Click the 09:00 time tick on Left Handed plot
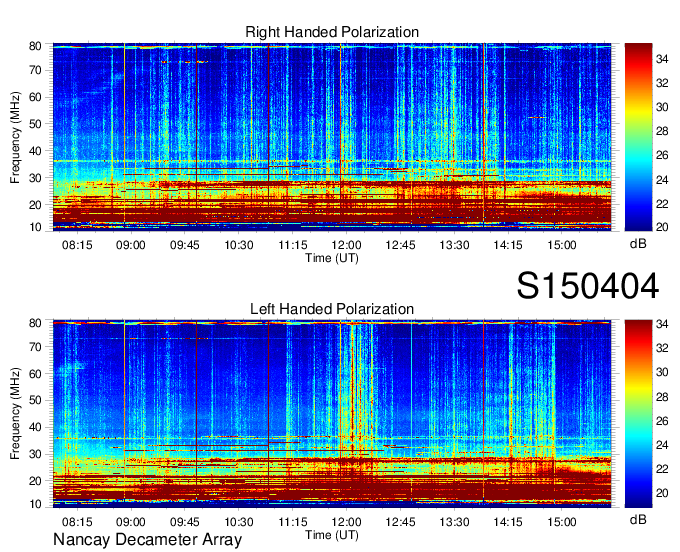The image size is (680, 552). 131,521
